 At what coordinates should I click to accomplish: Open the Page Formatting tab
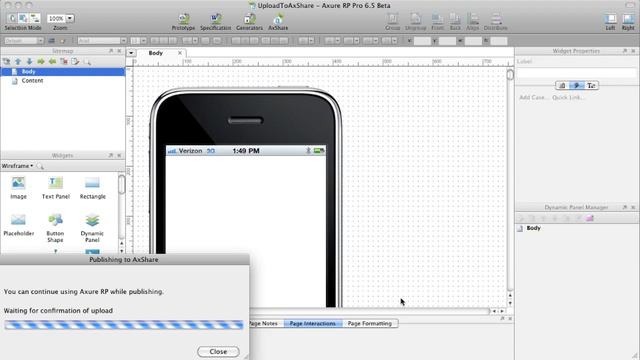[370, 324]
